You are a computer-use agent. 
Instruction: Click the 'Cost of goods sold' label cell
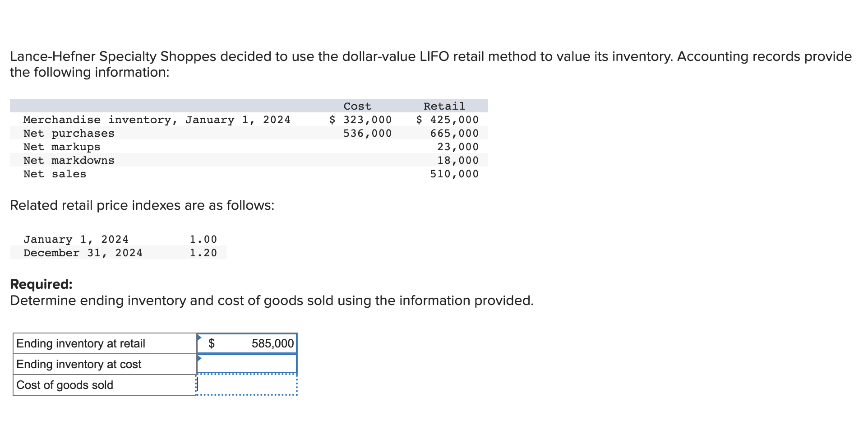(x=104, y=385)
